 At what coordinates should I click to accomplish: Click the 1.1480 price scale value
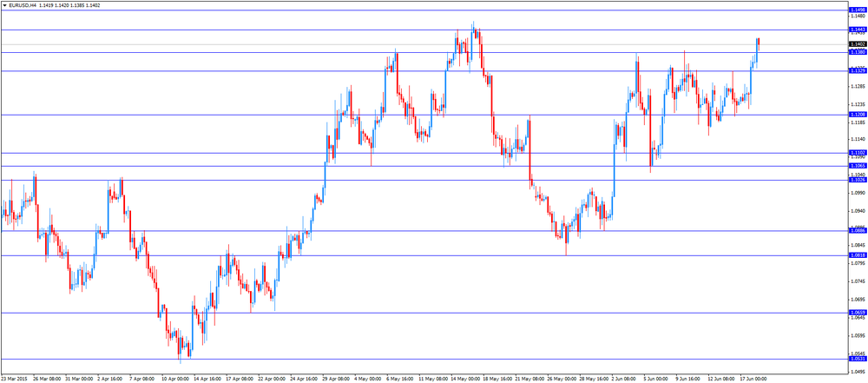click(857, 17)
